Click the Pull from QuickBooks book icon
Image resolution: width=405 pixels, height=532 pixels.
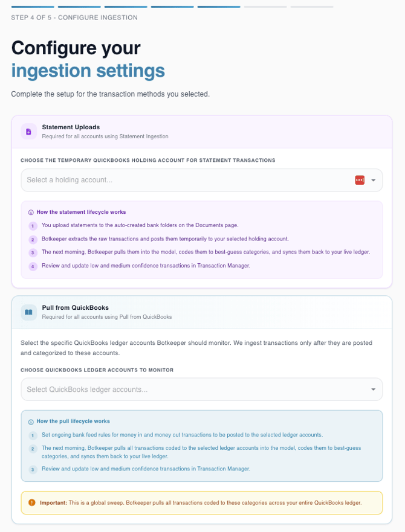point(28,312)
